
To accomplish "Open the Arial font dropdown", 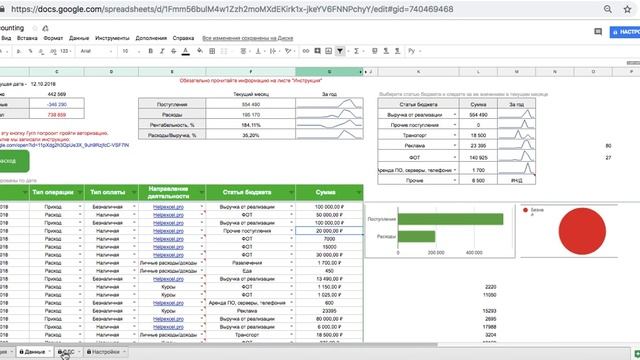I will point(96,51).
